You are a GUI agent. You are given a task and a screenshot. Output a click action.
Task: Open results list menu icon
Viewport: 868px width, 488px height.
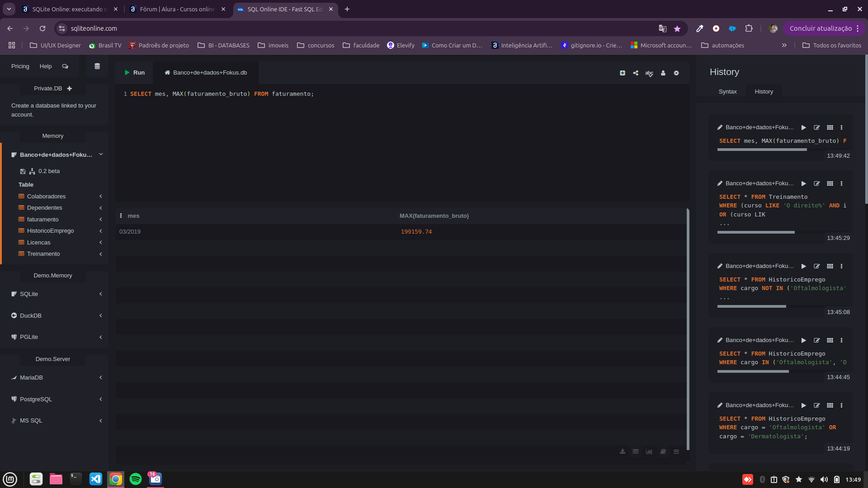(676, 452)
